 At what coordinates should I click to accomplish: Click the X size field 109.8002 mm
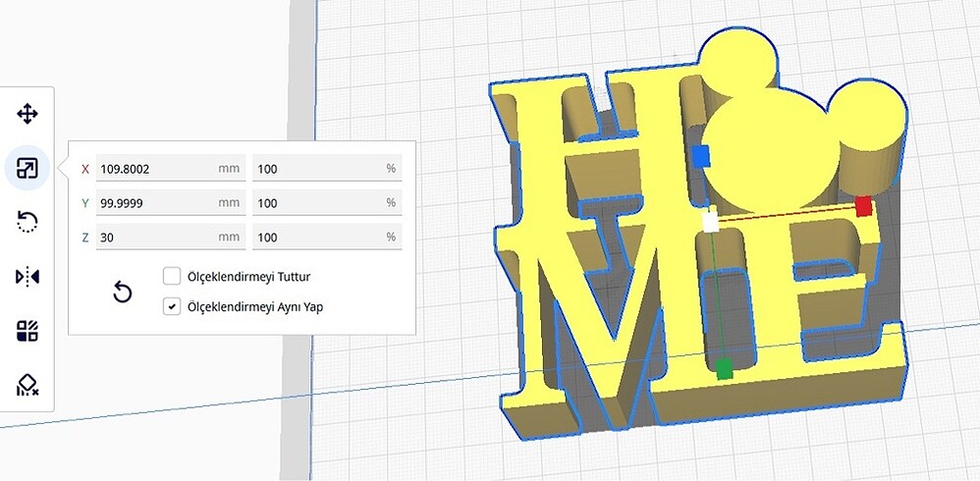[171, 169]
